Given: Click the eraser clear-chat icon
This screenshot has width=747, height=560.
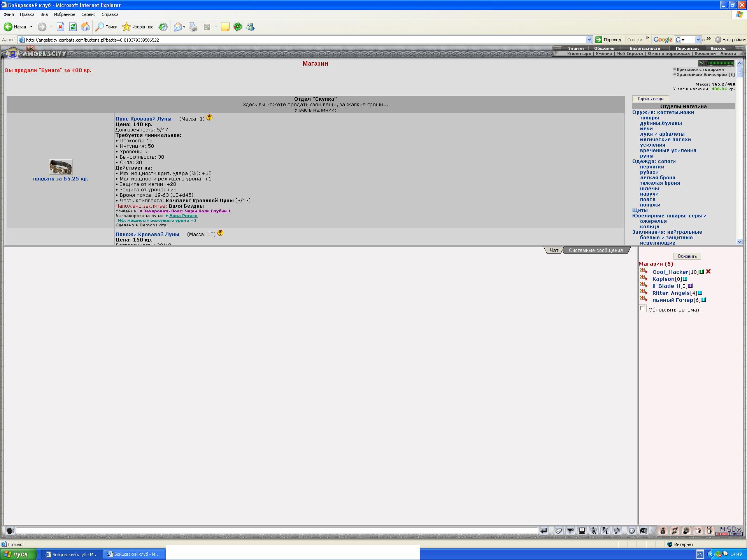Looking at the screenshot, I should coord(559,530).
